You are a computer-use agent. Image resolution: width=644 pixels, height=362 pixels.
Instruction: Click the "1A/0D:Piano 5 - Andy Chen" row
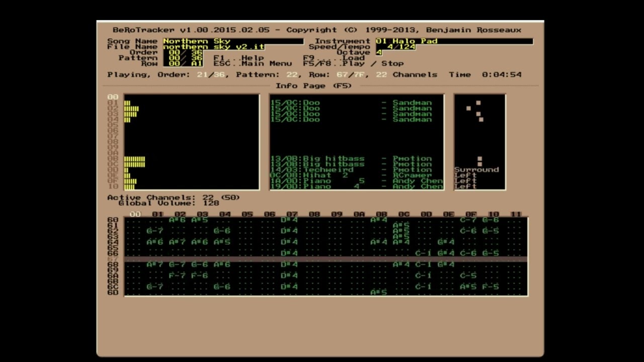click(357, 181)
